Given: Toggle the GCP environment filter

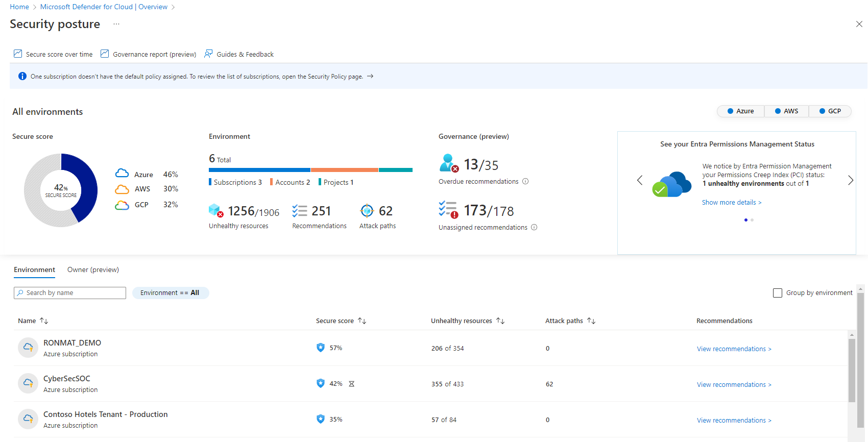Looking at the screenshot, I should tap(830, 111).
